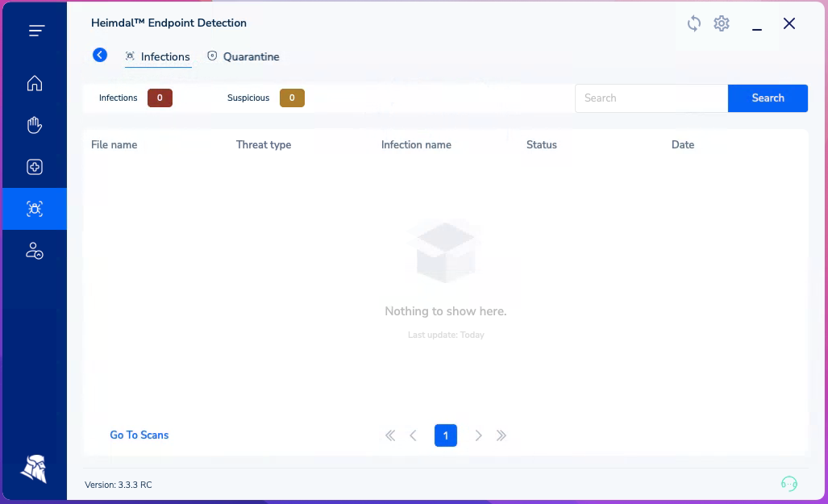
Task: Go to next page arrow
Action: (478, 435)
